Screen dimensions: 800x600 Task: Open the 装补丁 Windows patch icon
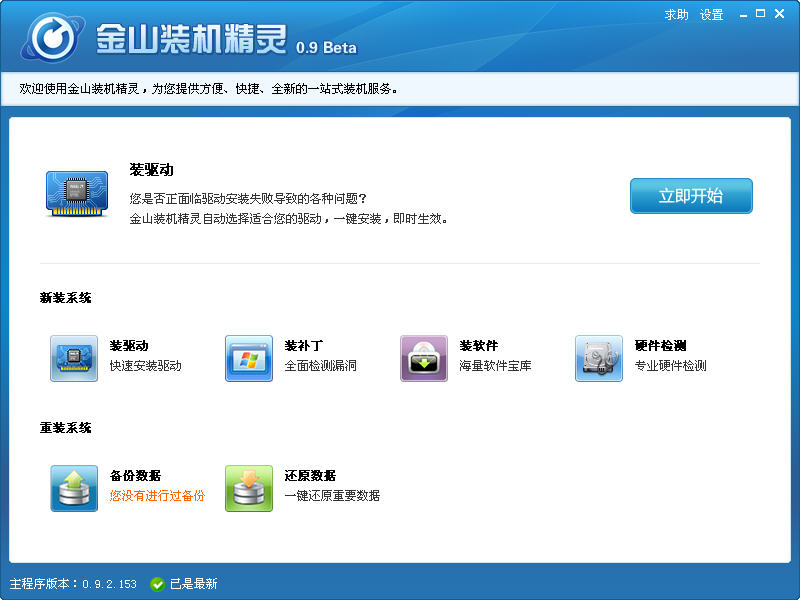[x=249, y=358]
